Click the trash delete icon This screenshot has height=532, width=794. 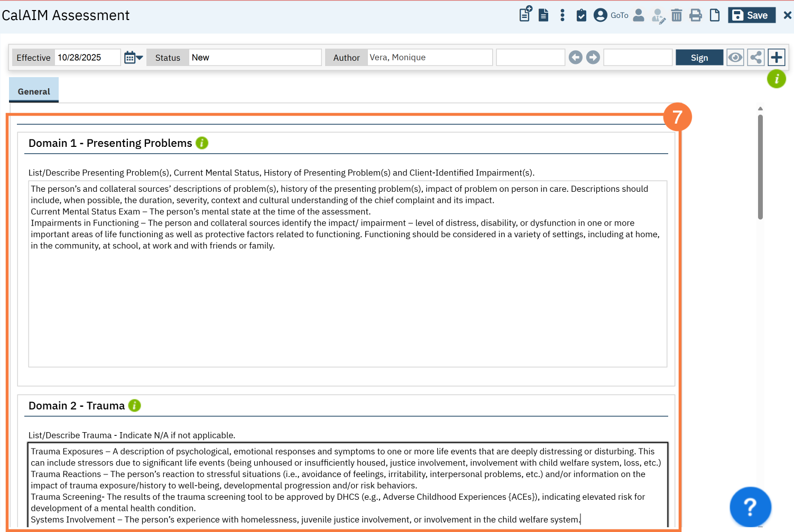tap(677, 15)
